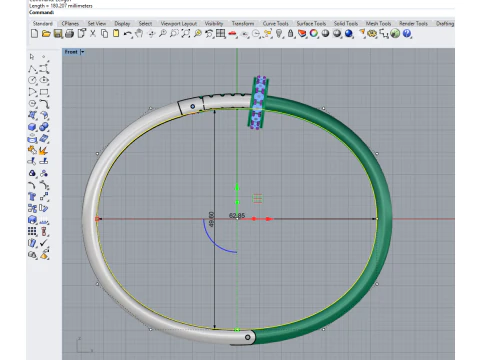Click the 49.60 vertical dimension text
This screenshot has height=360, width=480.
click(x=211, y=219)
